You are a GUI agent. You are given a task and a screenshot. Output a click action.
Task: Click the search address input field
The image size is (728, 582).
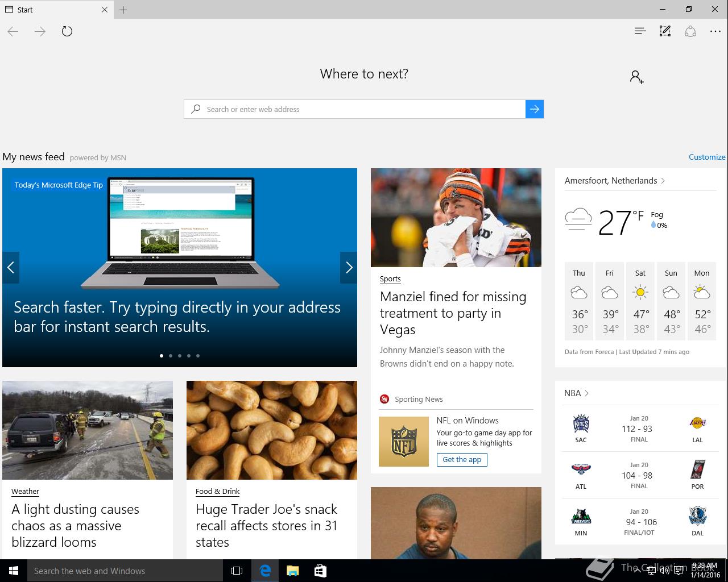tap(355, 109)
